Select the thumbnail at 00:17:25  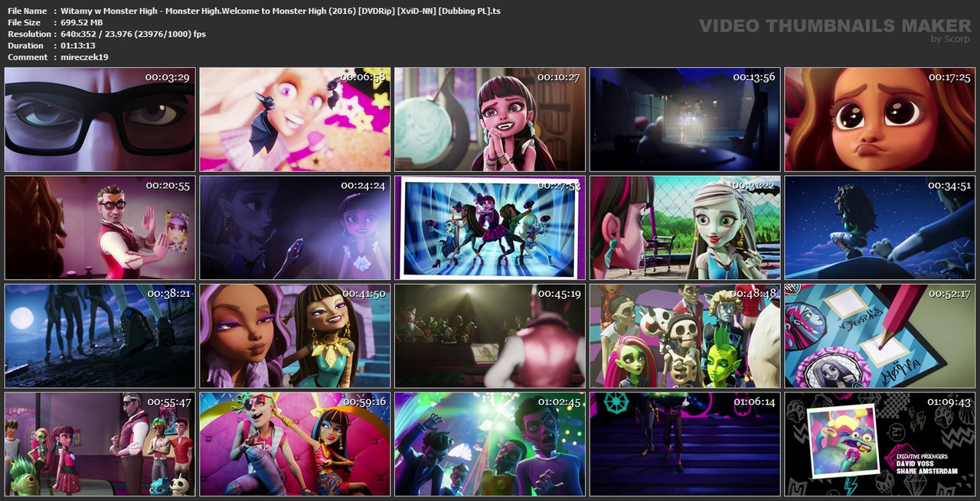point(880,119)
